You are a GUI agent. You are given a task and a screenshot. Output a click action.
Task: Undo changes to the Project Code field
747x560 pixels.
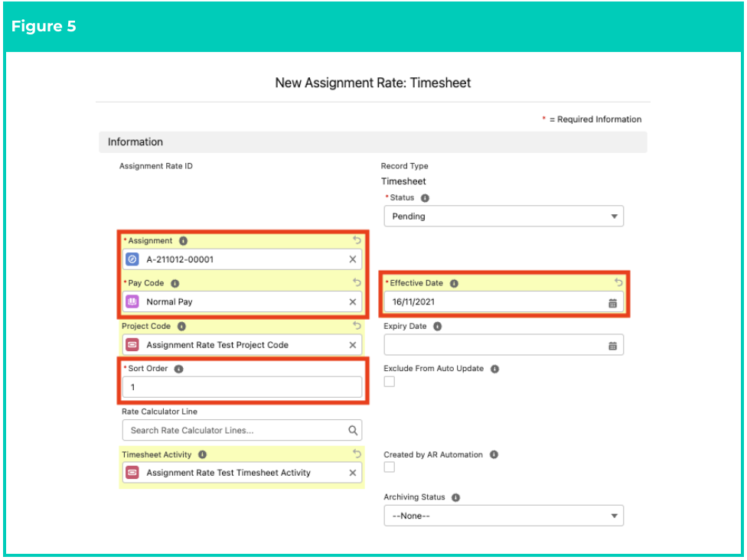(x=357, y=325)
